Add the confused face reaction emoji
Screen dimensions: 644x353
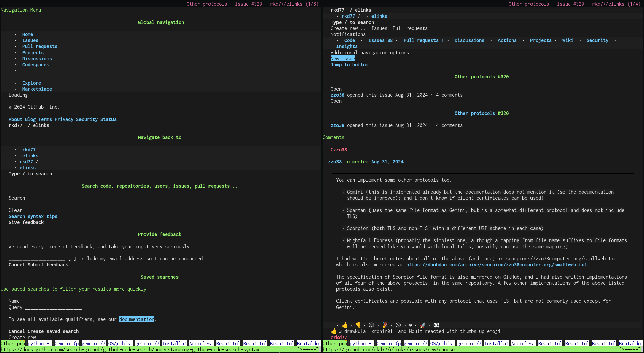click(398, 325)
